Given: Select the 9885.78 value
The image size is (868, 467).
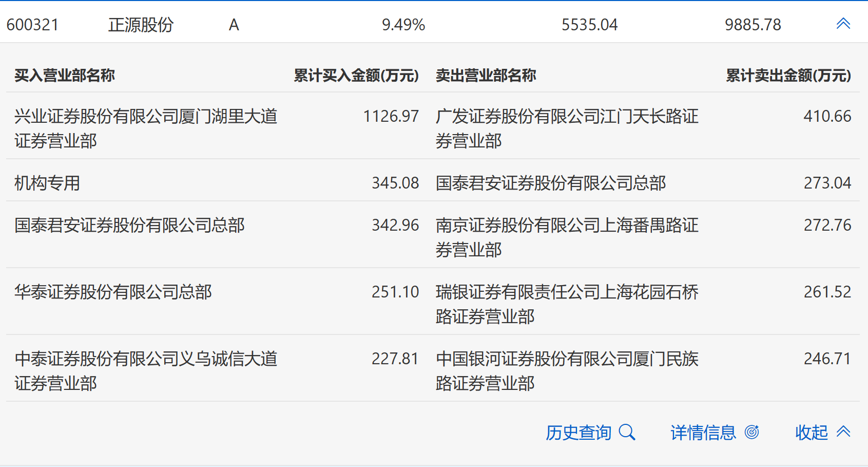Looking at the screenshot, I should 753,25.
